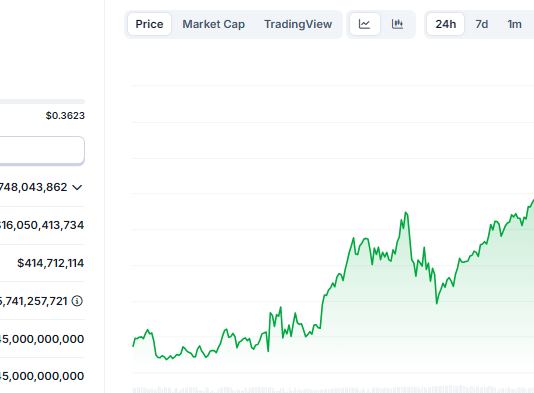The image size is (534, 393).
Task: Click the volume bars below the chart
Action: 333,389
